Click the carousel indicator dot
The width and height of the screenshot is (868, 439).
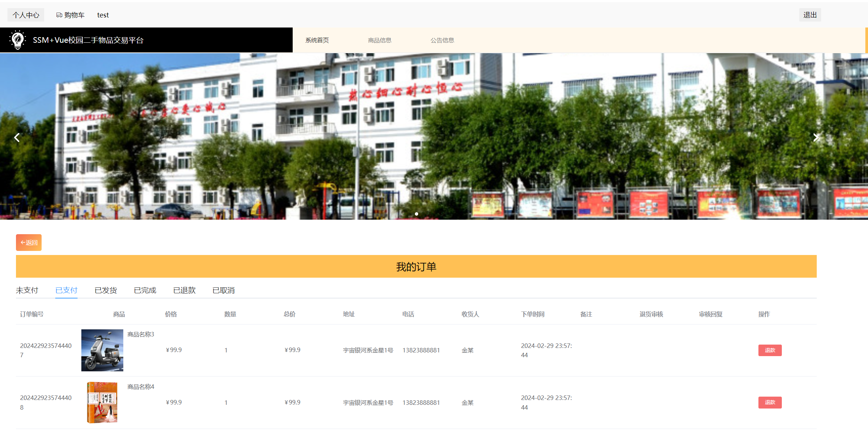click(416, 214)
